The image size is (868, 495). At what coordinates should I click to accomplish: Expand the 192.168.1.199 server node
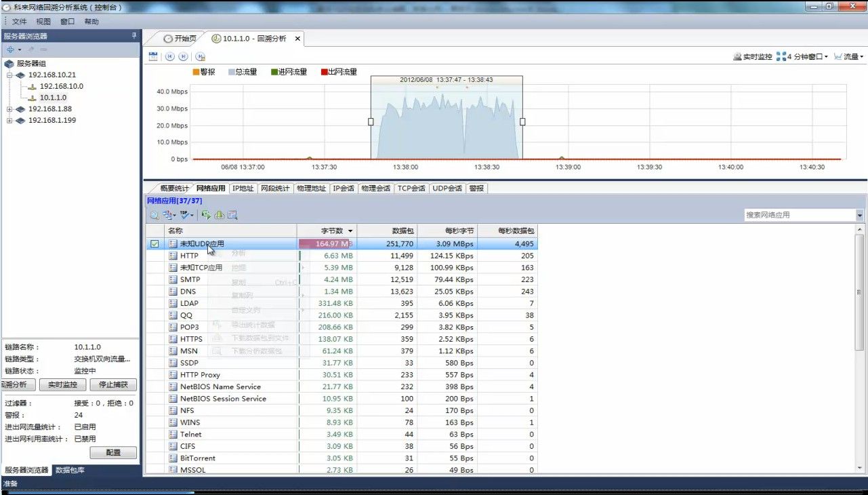pos(10,121)
